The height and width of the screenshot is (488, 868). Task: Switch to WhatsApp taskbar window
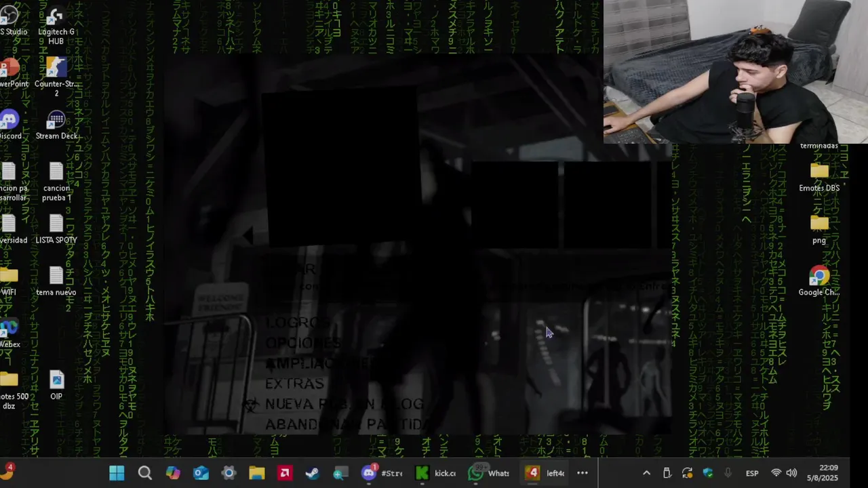[x=490, y=473]
